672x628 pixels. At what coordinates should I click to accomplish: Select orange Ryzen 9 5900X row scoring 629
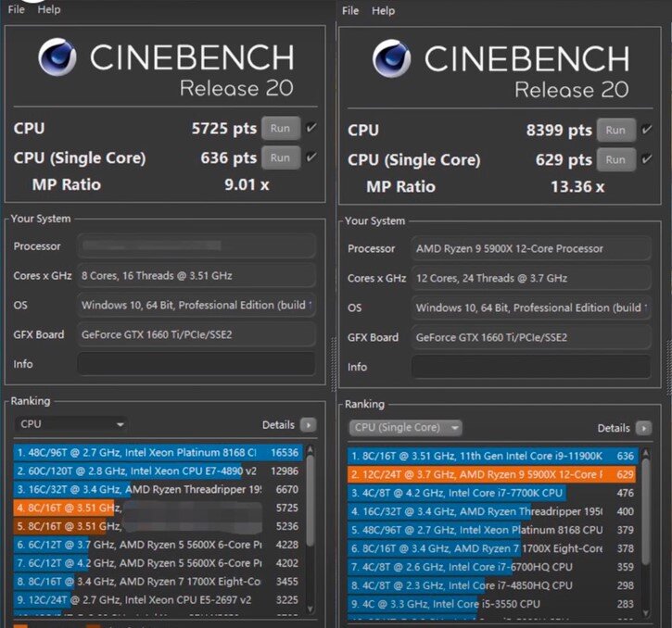click(493, 474)
